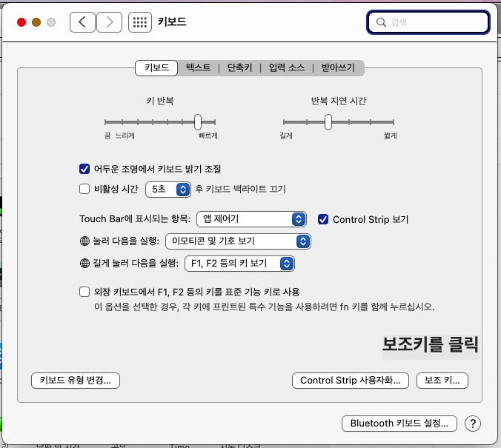Image resolution: width=501 pixels, height=448 pixels.
Task: Open the 5초 inactivity time dropdown
Action: 168,190
